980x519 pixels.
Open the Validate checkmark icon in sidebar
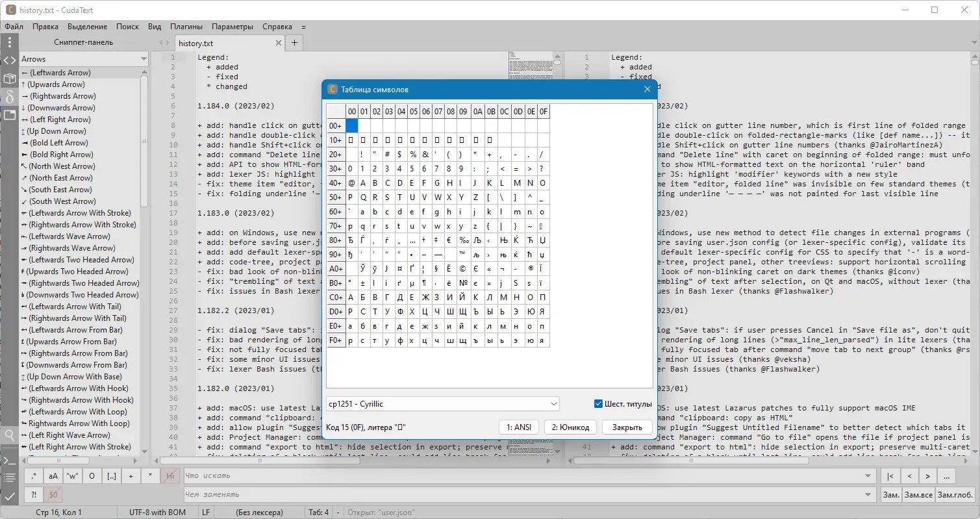[9, 496]
